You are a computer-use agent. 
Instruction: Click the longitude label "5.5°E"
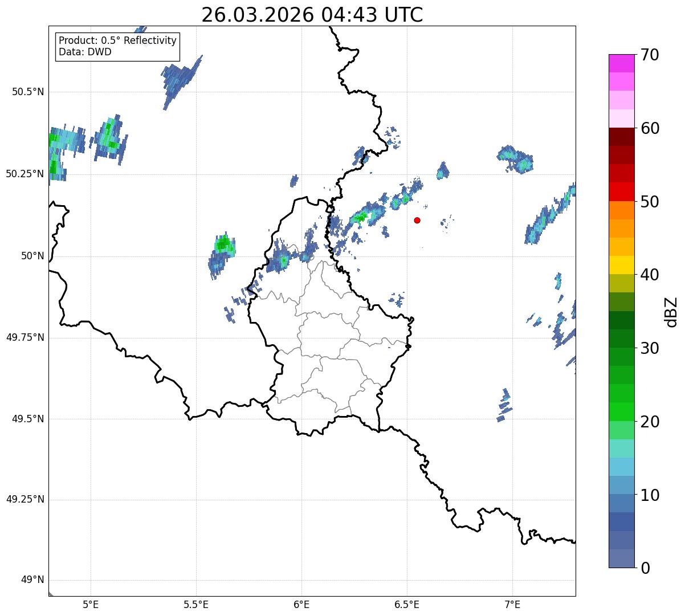196,604
